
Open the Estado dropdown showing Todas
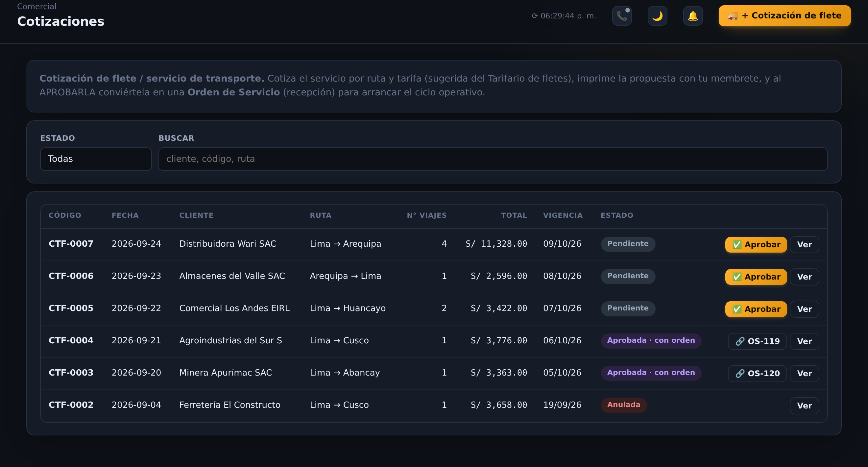(x=96, y=159)
